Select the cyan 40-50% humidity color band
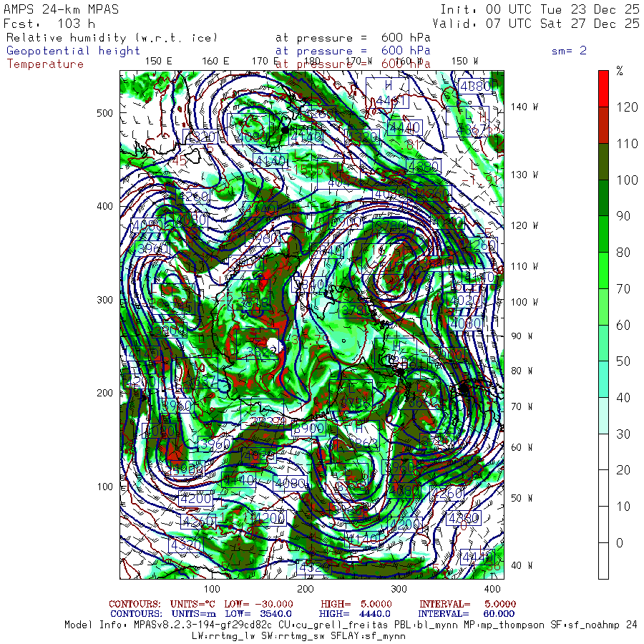This screenshot has height=644, width=644. [x=603, y=379]
